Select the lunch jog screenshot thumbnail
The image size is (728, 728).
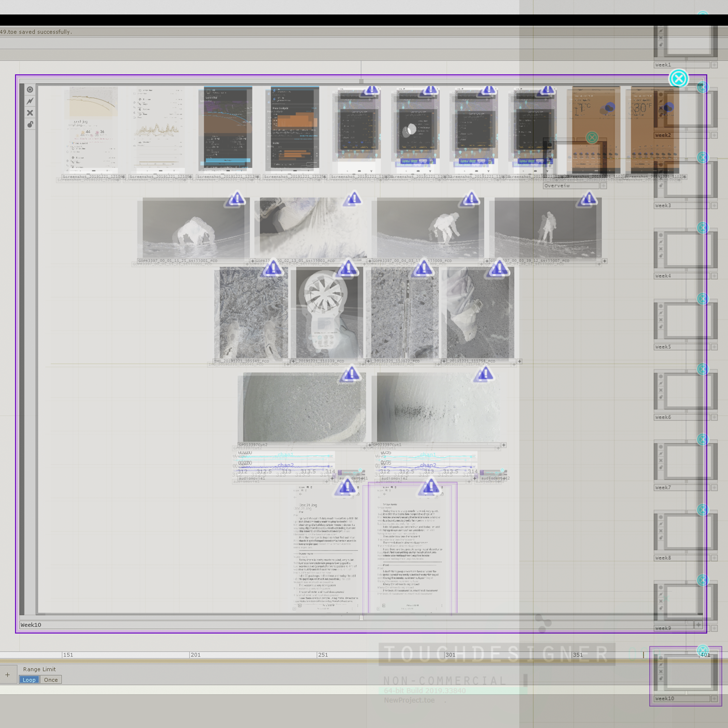93,129
